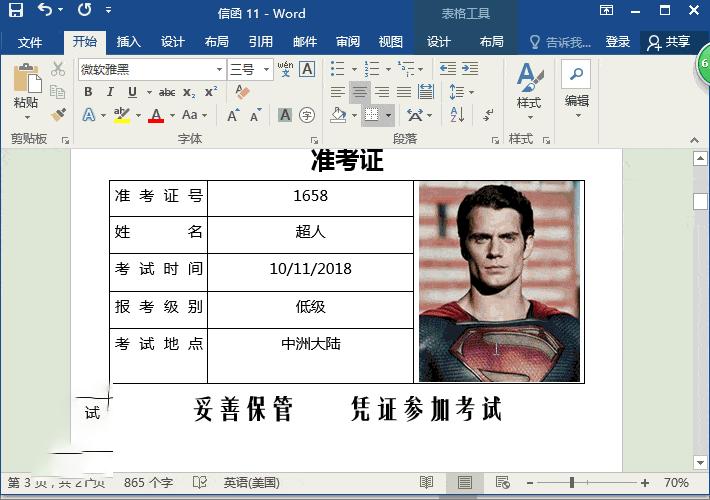The height and width of the screenshot is (500, 710).
Task: Go to the 视图 tab
Action: [x=391, y=42]
